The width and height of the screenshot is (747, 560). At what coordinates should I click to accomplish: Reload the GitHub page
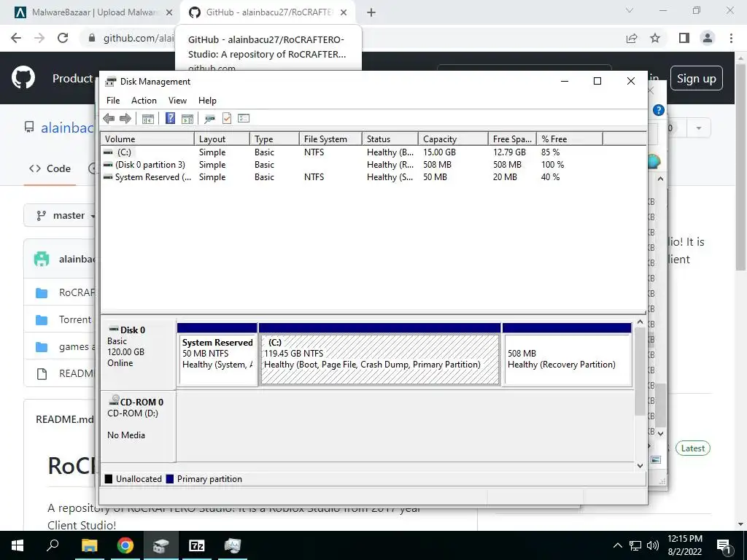(63, 38)
